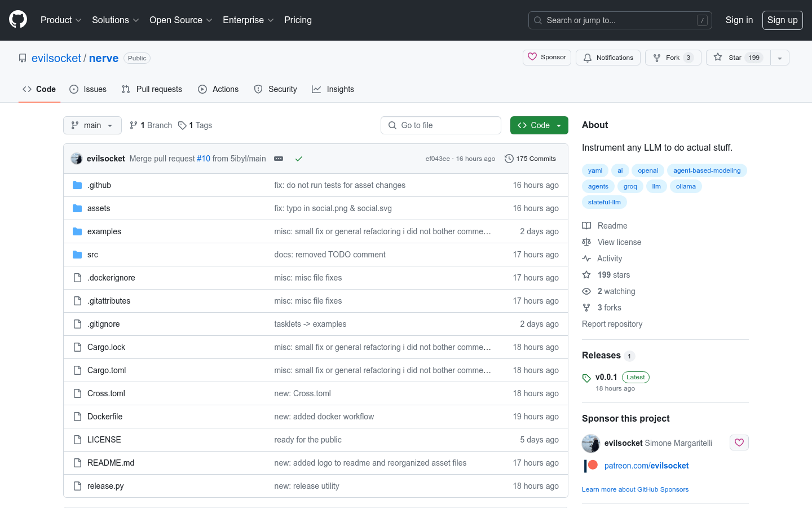Open Notifications for this repository

pyautogui.click(x=608, y=58)
